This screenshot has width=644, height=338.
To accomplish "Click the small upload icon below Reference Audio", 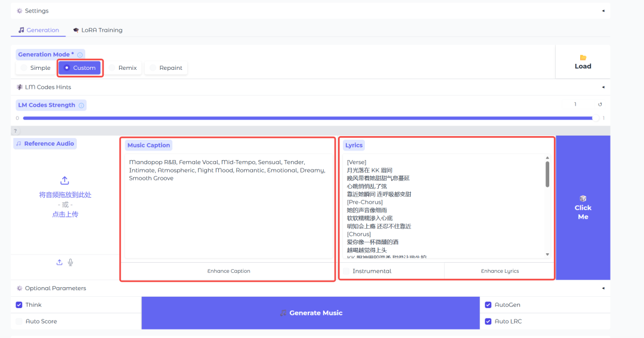I will [x=60, y=262].
